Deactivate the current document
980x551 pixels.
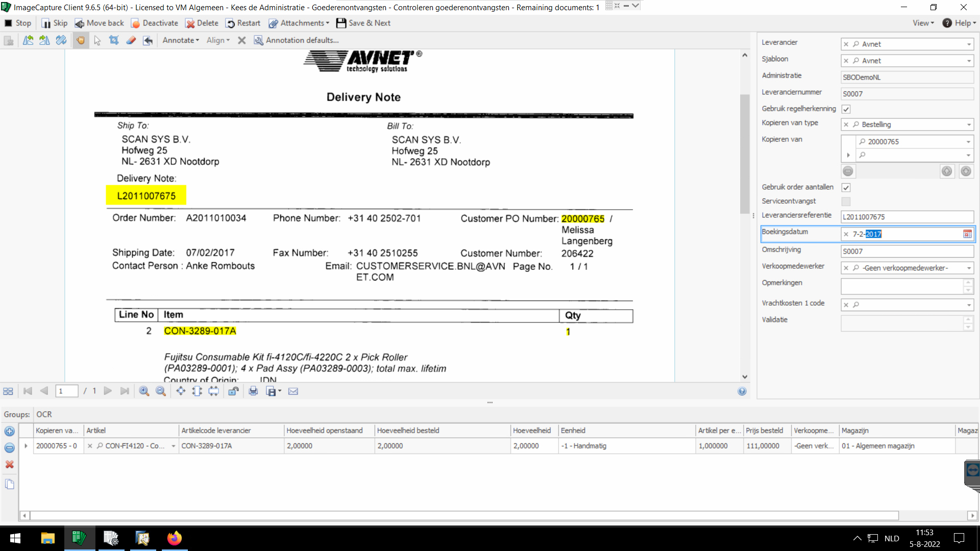155,23
